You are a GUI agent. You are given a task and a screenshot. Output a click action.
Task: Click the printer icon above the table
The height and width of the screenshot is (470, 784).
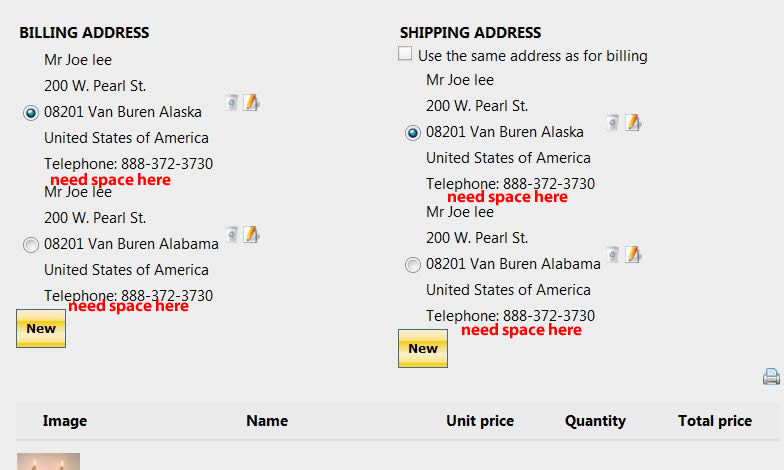coord(772,376)
